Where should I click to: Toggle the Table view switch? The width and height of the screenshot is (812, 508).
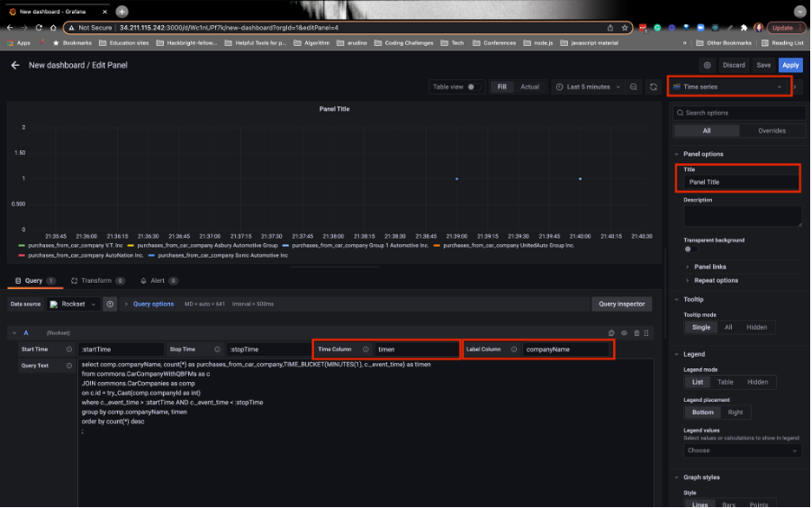pyautogui.click(x=473, y=87)
